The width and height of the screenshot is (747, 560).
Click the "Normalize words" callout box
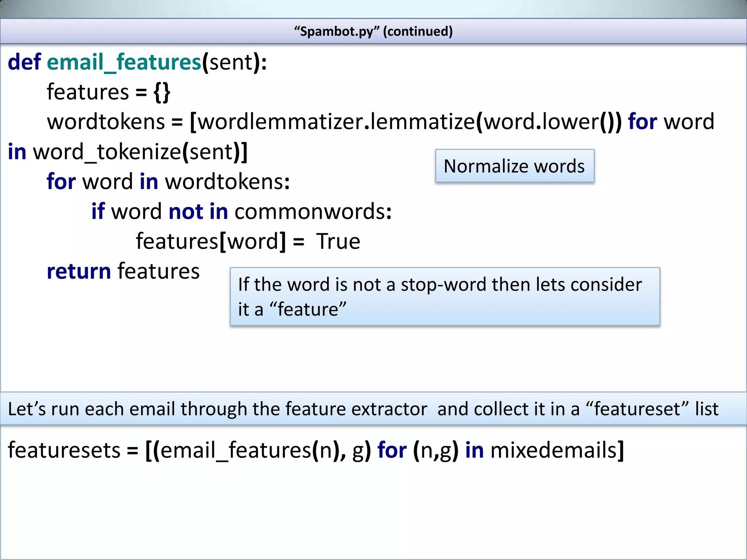514,166
